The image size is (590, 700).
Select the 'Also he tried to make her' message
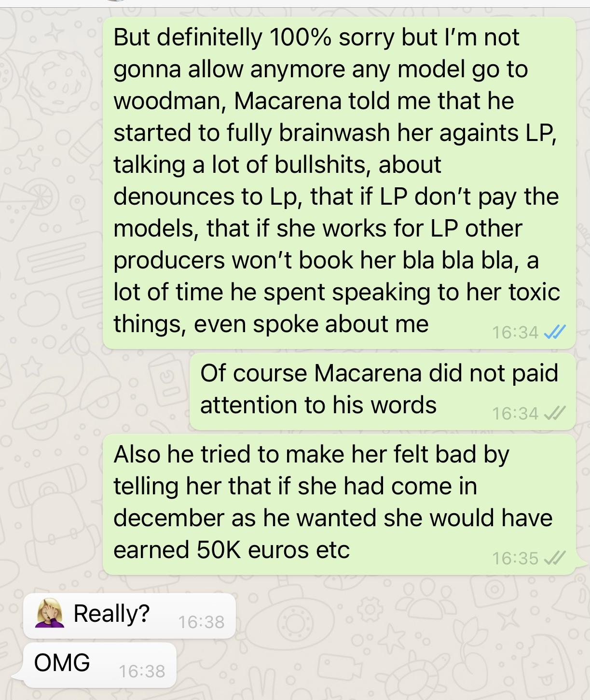point(339,504)
